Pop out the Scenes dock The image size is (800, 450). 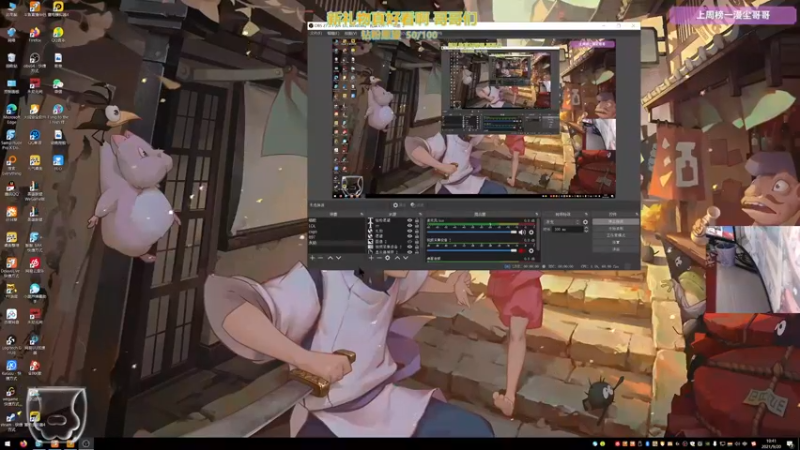pyautogui.click(x=362, y=214)
